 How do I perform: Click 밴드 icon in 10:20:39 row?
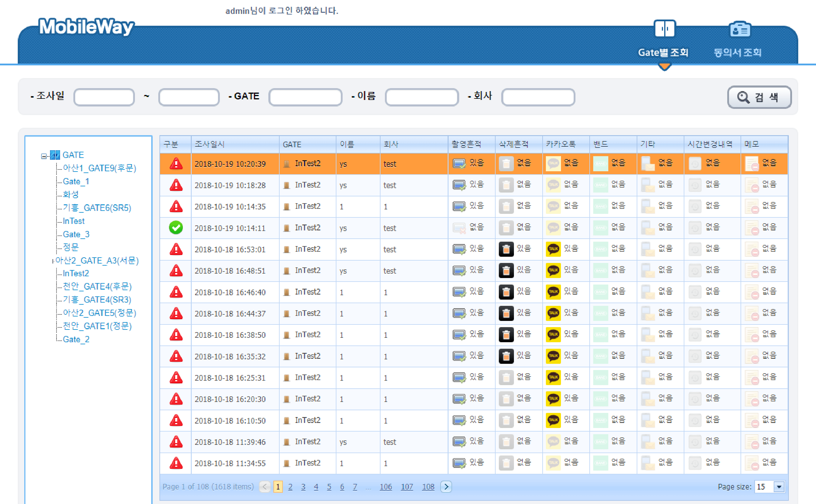(601, 164)
